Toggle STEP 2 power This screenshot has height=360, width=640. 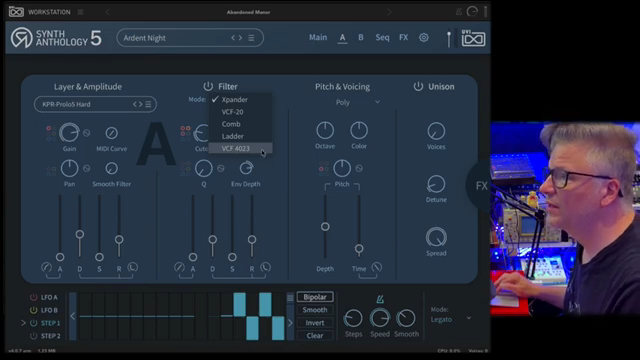[x=33, y=336]
